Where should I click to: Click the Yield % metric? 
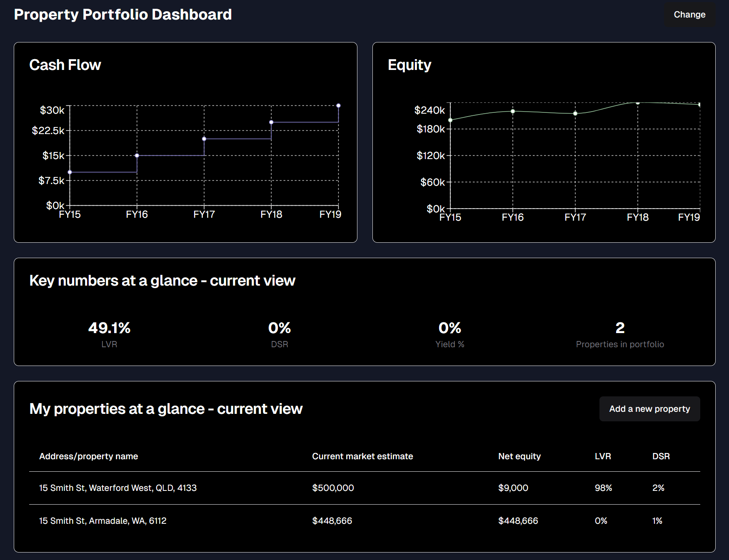pyautogui.click(x=449, y=328)
